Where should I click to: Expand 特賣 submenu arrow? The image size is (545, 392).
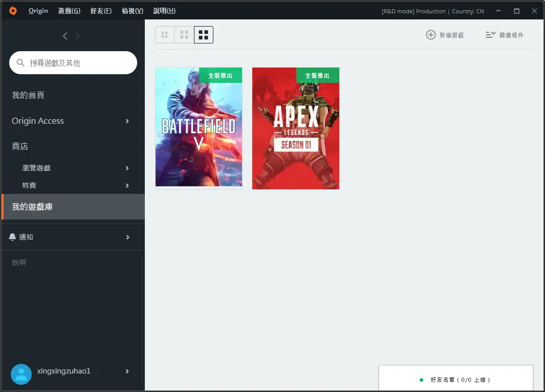pyautogui.click(x=127, y=186)
